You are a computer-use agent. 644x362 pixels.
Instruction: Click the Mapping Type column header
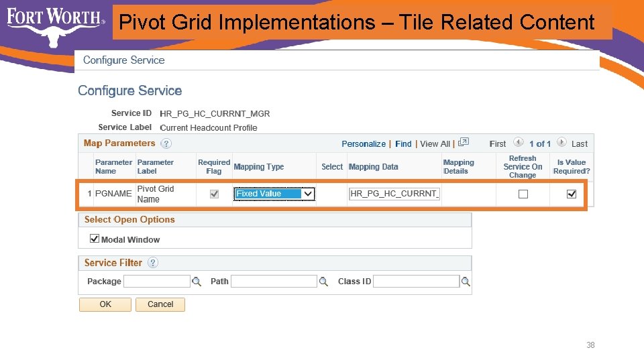259,167
